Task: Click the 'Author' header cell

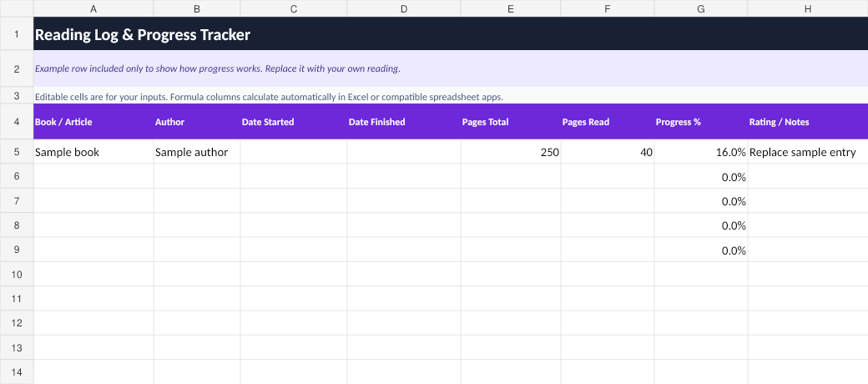Action: click(197, 122)
